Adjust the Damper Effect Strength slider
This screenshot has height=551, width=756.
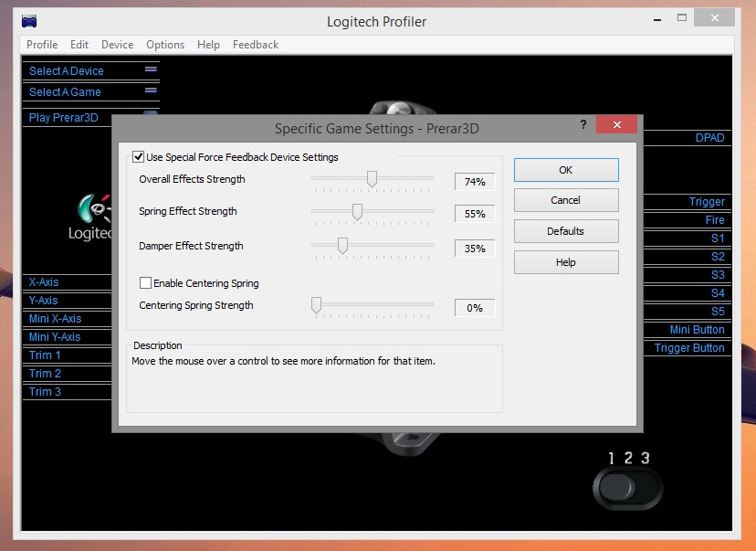tap(342, 246)
